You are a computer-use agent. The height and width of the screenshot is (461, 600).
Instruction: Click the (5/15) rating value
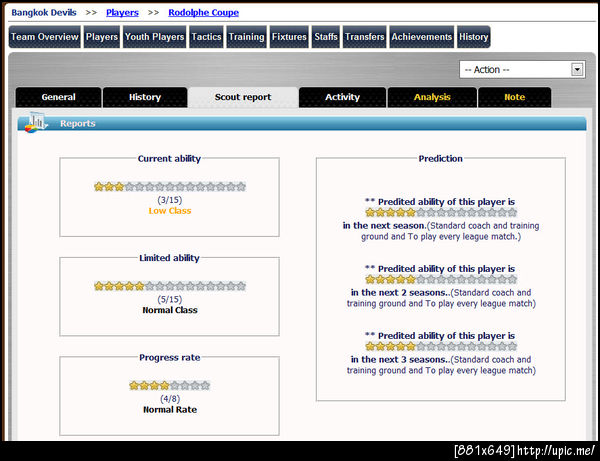click(170, 300)
